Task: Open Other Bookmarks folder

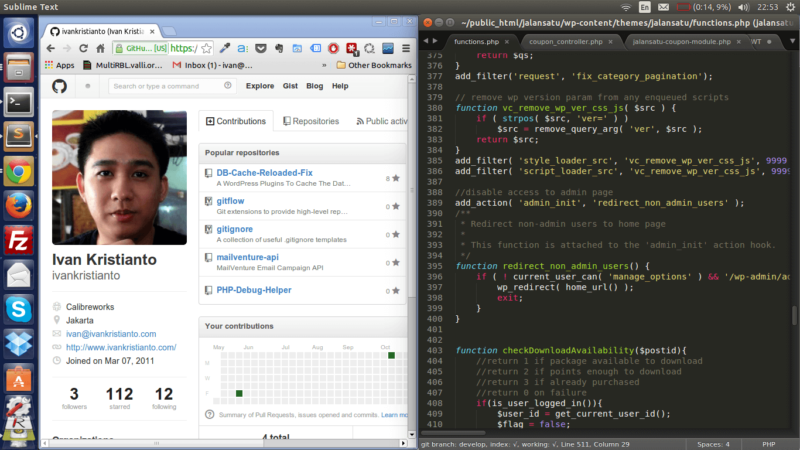Action: pyautogui.click(x=374, y=65)
